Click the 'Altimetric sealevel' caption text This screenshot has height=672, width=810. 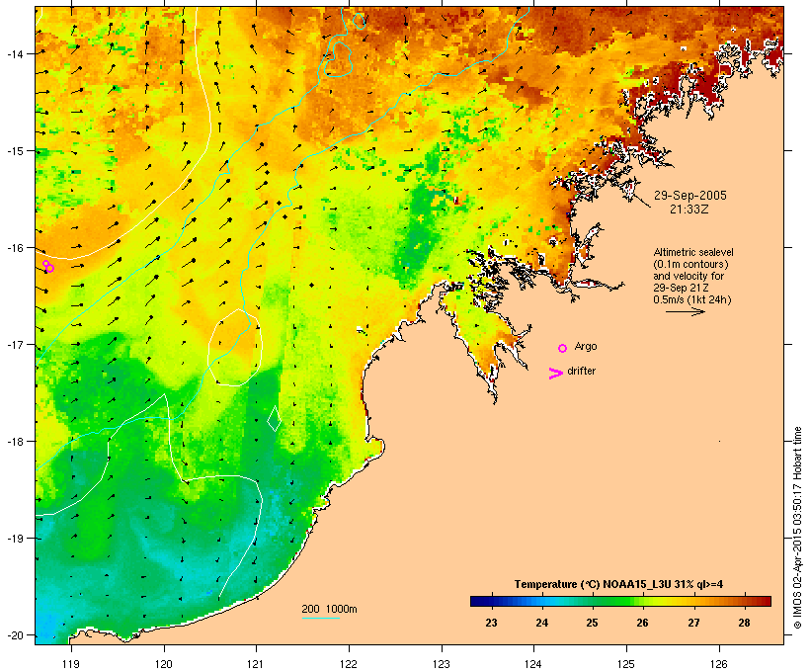693,252
